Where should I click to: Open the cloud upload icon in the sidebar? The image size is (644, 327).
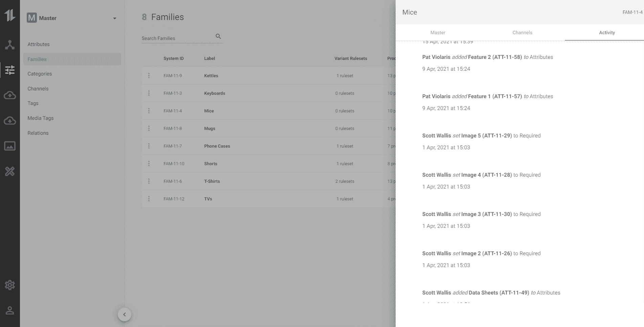coord(10,95)
